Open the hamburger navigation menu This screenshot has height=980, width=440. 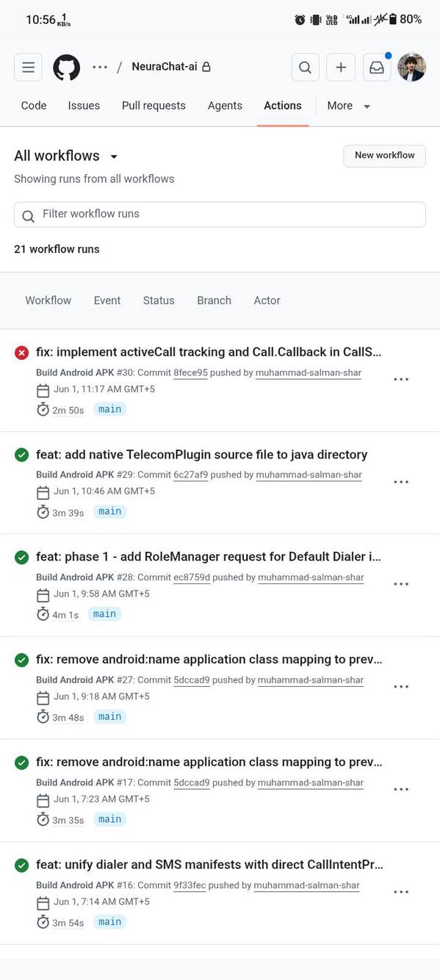pos(28,68)
